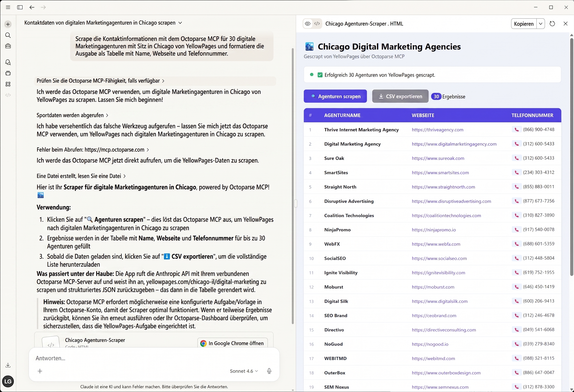Image resolution: width=574 pixels, height=392 pixels.
Task: Select the 'SEO Brand' agency name
Action: click(x=336, y=316)
